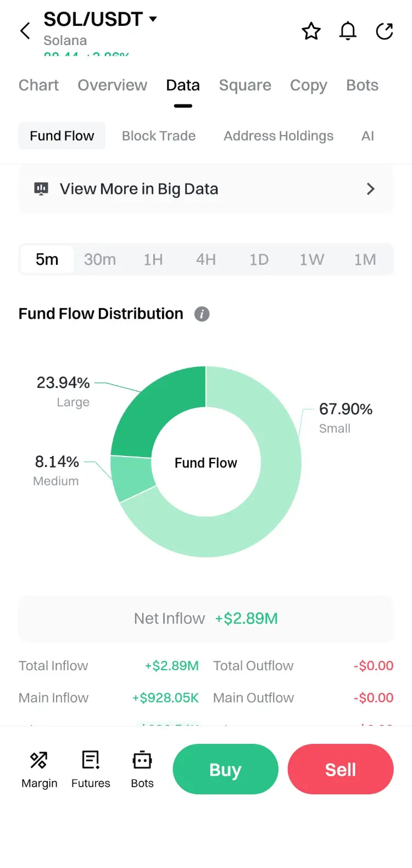Tap the share icon in header
This screenshot has height=868, width=412.
coord(385,31)
